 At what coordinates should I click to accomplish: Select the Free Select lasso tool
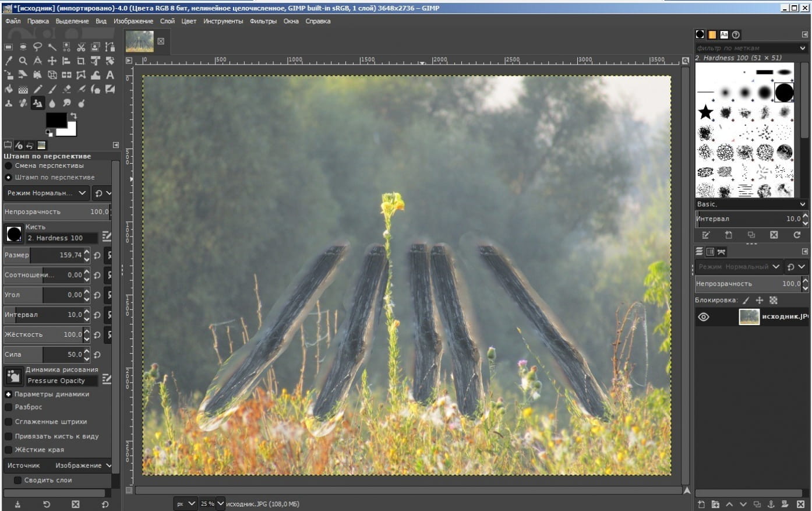click(38, 47)
